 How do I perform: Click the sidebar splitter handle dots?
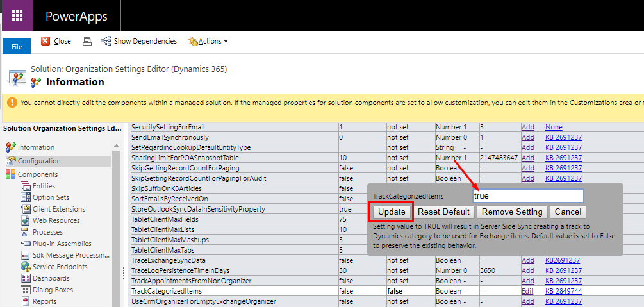click(x=123, y=273)
